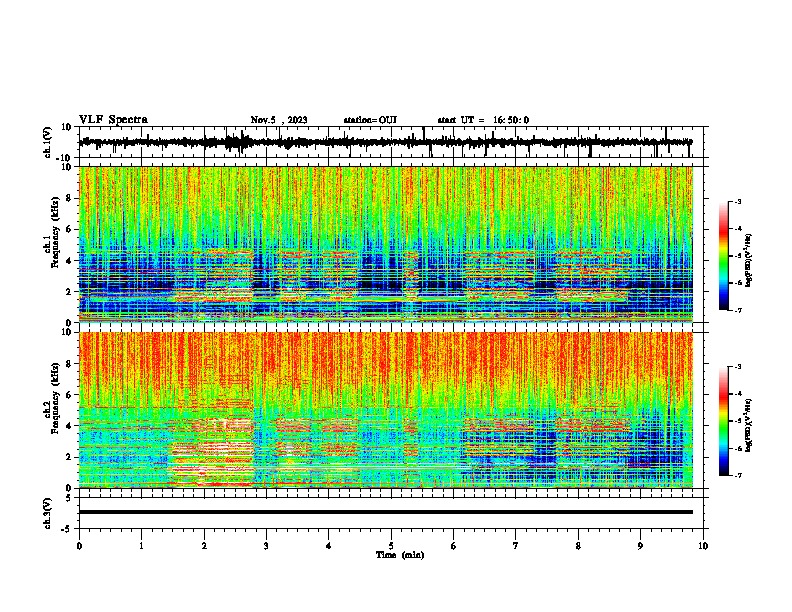Click the ch.1 spectrogram color bar
This screenshot has height=612, width=792.
724,256
